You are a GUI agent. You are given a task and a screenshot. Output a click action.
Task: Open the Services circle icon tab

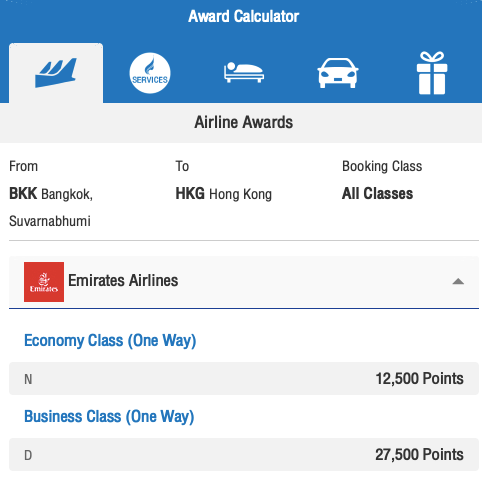click(x=150, y=73)
